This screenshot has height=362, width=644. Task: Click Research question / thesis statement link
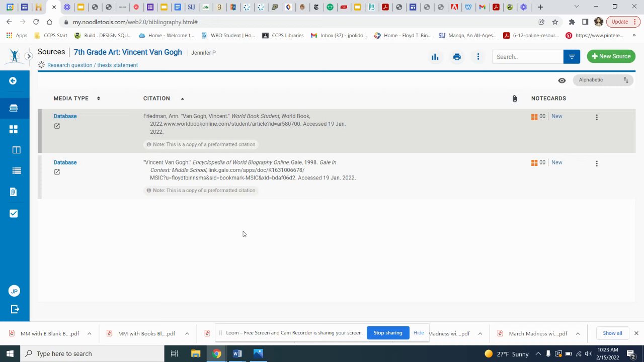[x=93, y=65]
